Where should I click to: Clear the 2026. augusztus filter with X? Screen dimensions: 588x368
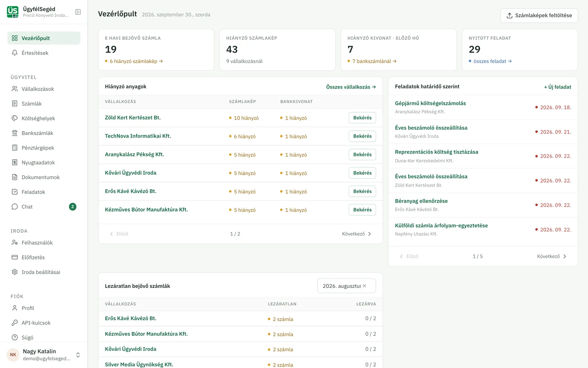pyautogui.click(x=365, y=286)
